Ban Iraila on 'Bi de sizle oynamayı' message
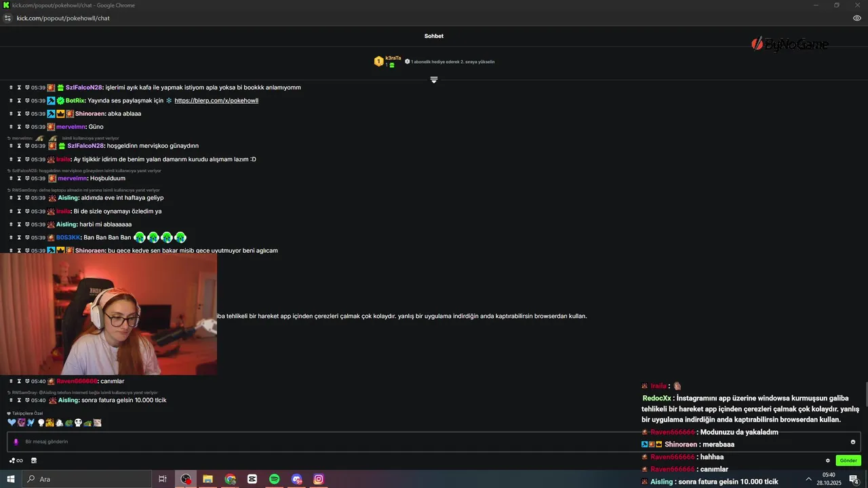The width and height of the screenshot is (868, 488). 27,211
